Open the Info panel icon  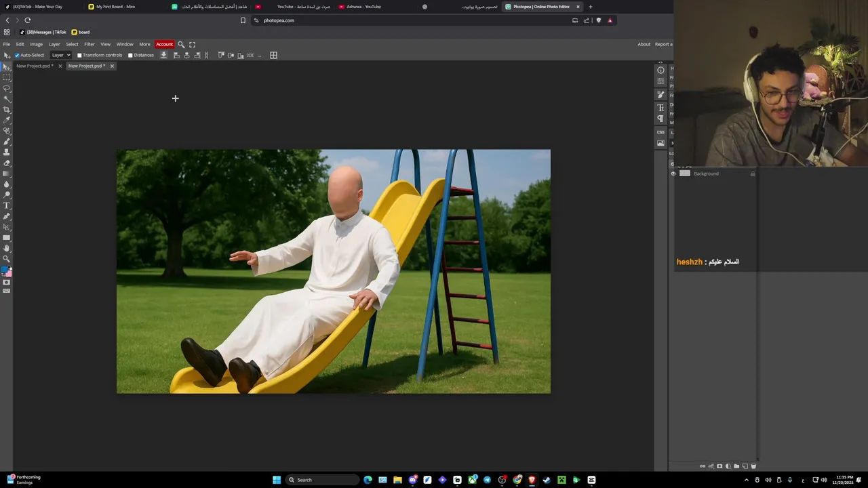click(x=660, y=70)
